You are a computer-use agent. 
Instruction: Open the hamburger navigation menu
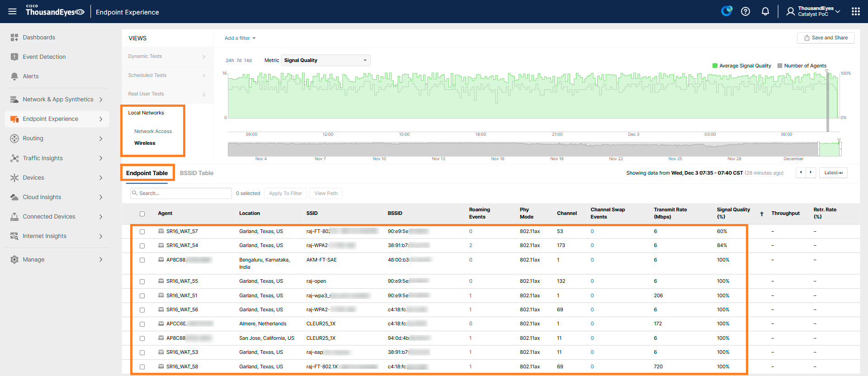click(12, 11)
